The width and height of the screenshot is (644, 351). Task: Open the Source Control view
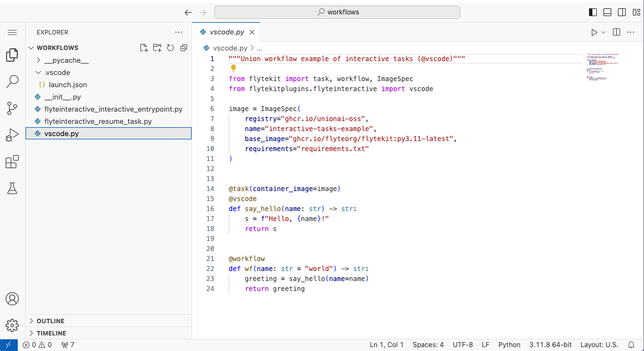pyautogui.click(x=12, y=108)
